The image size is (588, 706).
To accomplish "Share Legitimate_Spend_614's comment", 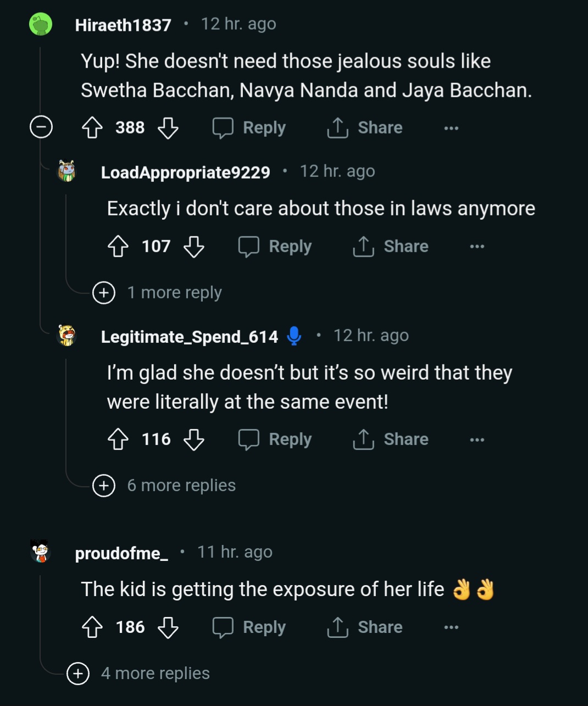I will 391,440.
